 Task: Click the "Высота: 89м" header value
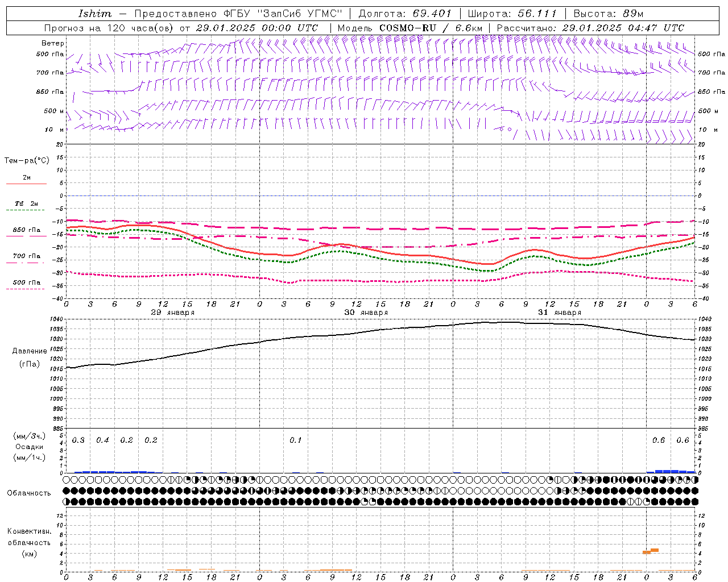[x=609, y=14]
